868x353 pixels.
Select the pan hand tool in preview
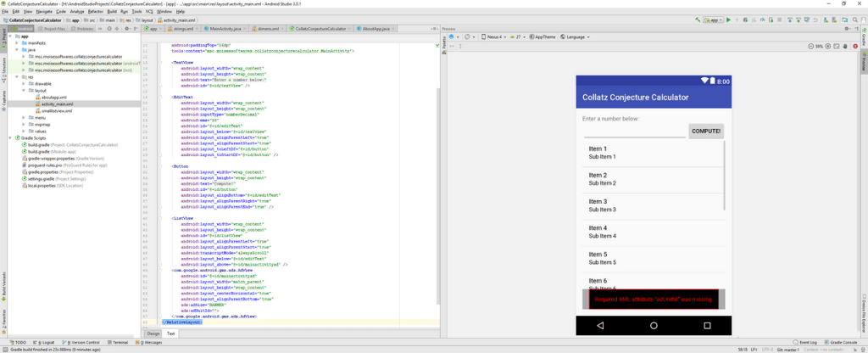click(x=845, y=46)
